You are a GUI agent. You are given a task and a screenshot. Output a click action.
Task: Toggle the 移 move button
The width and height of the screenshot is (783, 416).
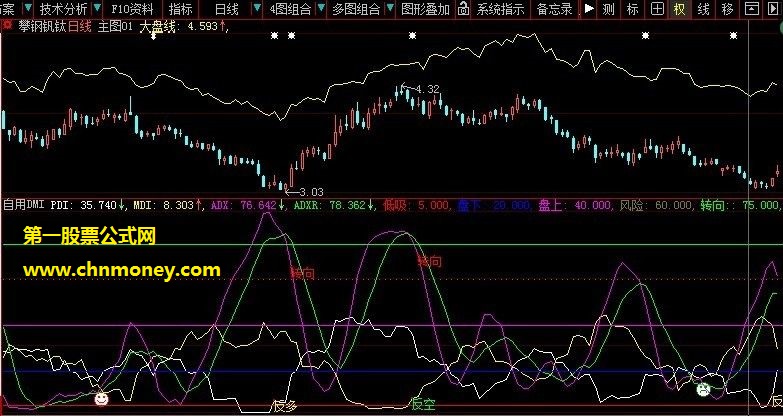pos(728,8)
